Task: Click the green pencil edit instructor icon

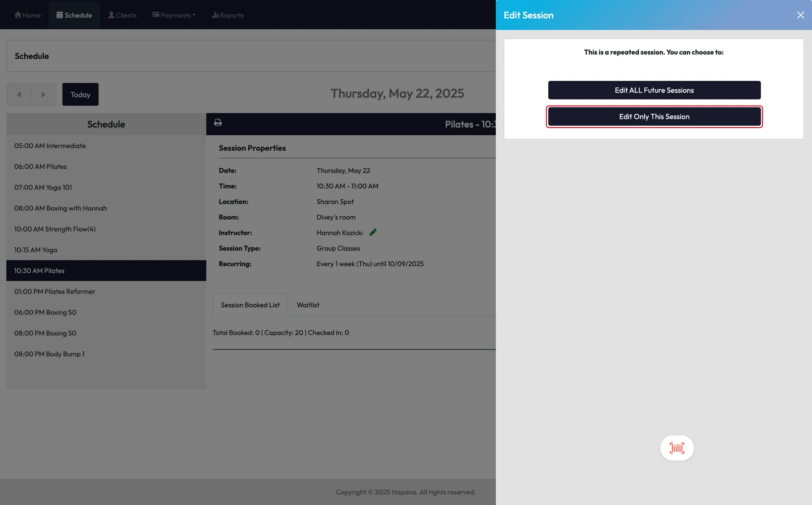Action: pyautogui.click(x=373, y=232)
